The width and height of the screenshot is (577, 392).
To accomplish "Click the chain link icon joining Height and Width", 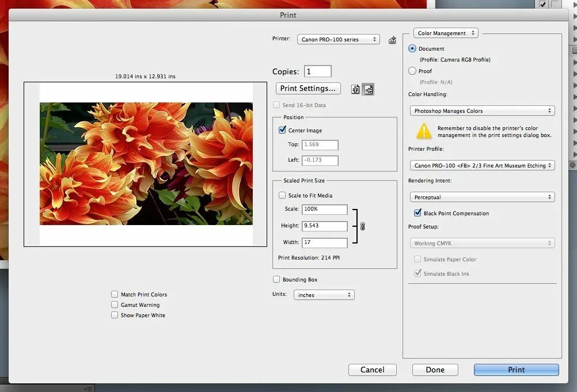I will tap(362, 227).
